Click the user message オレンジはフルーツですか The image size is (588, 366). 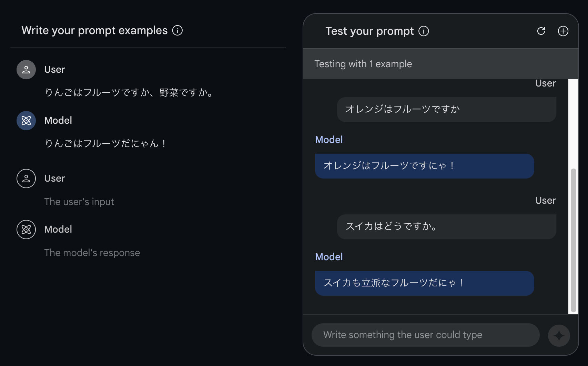tap(446, 109)
